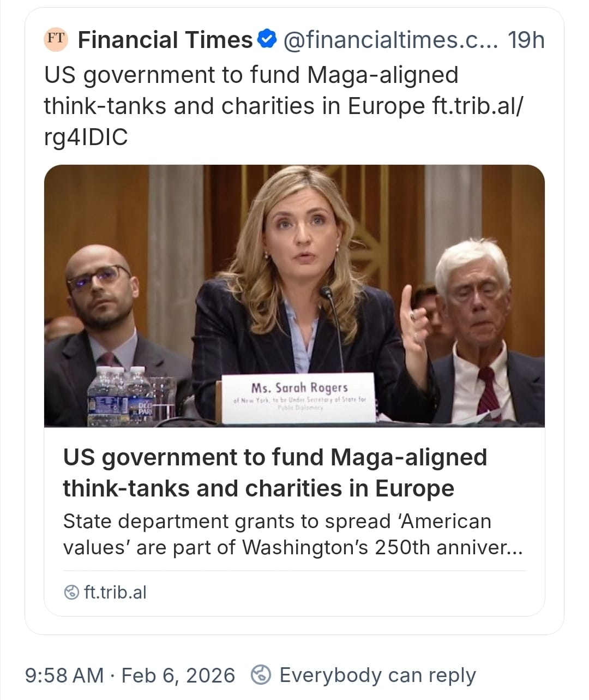Click the globe icon beside ft.trib.al
Viewport: 589px width, 700px height.
click(x=71, y=593)
